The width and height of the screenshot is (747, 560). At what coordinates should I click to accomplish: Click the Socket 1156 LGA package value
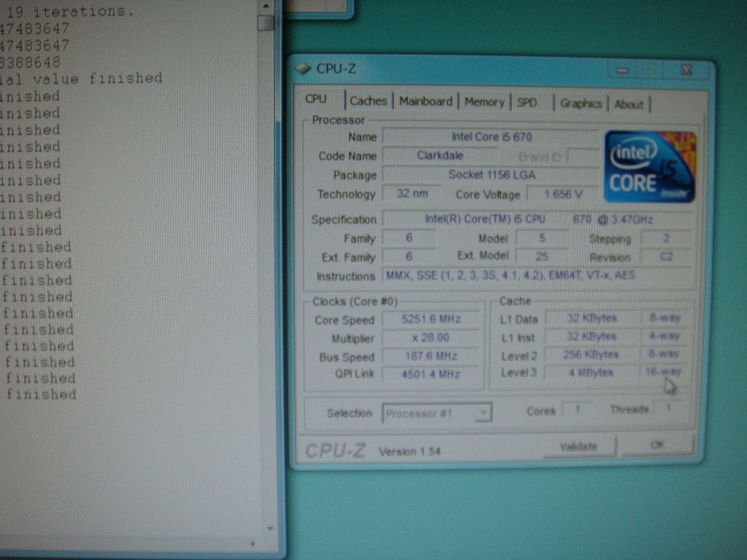[x=491, y=175]
